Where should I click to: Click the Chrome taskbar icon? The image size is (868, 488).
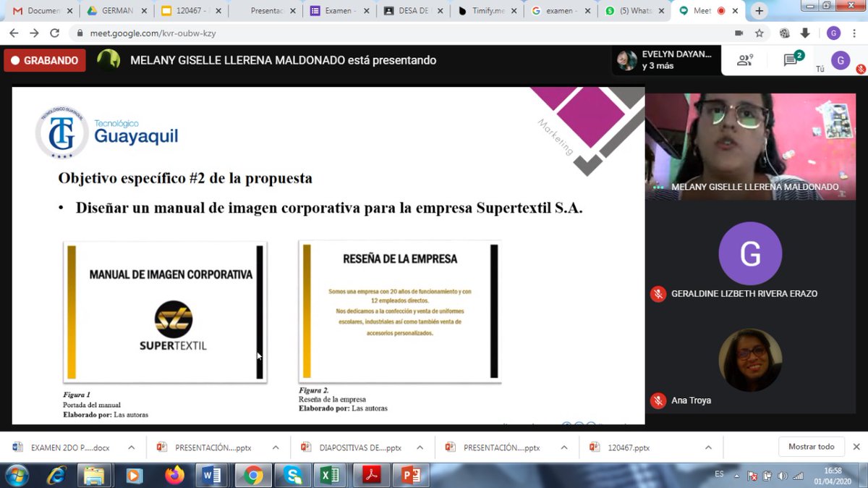click(x=253, y=476)
